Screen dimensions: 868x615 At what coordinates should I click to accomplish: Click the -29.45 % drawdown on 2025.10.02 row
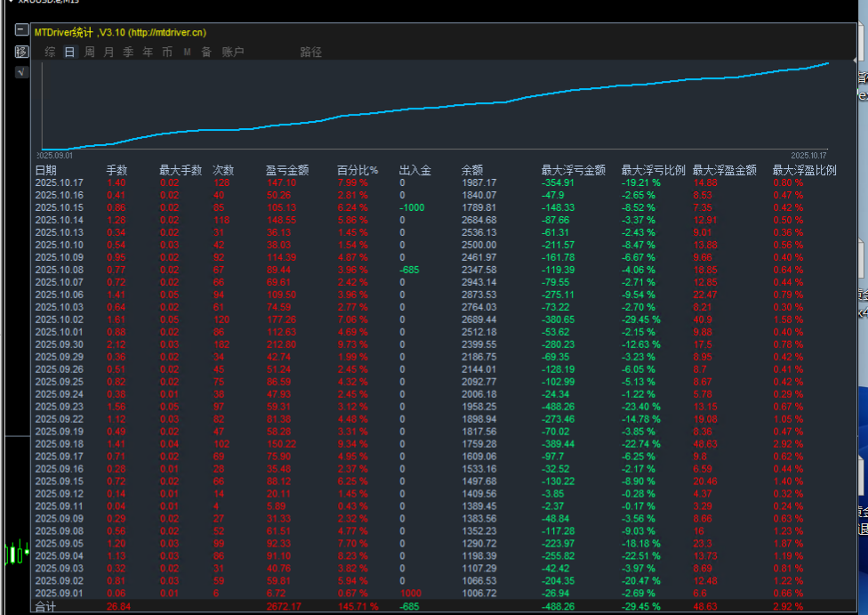640,320
